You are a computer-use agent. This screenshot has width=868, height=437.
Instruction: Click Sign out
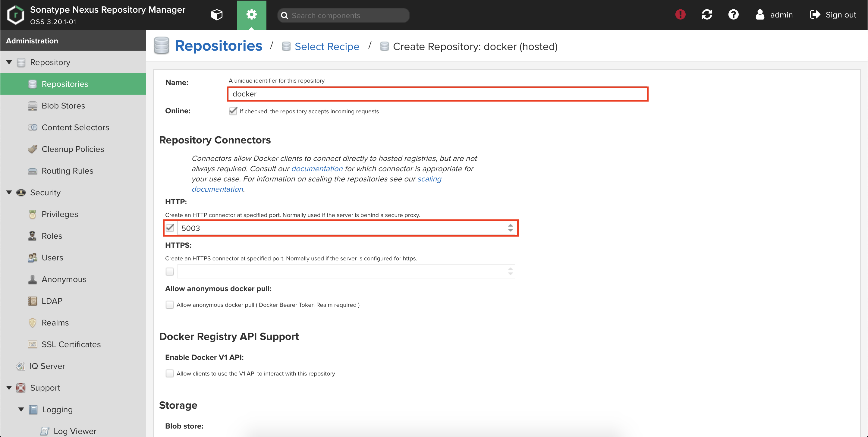[x=833, y=15]
